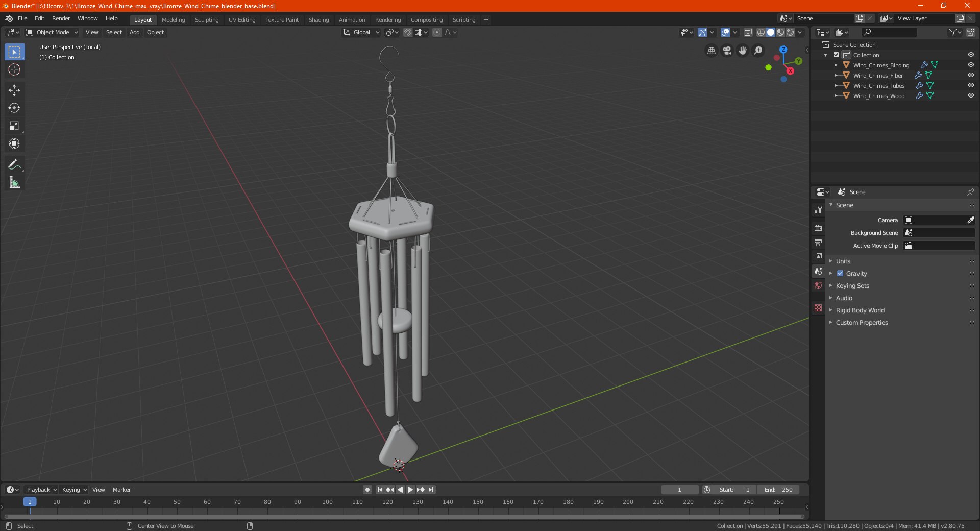980x531 pixels.
Task: Hide Wind_Chimes_Fiber with eye icon
Action: point(971,75)
